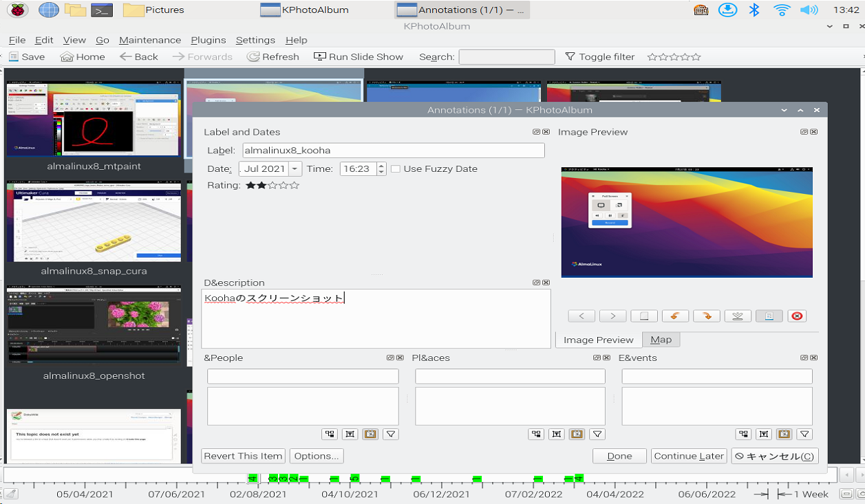The image size is (865, 504).
Task: Focus the toolbar Search field
Action: pos(506,57)
